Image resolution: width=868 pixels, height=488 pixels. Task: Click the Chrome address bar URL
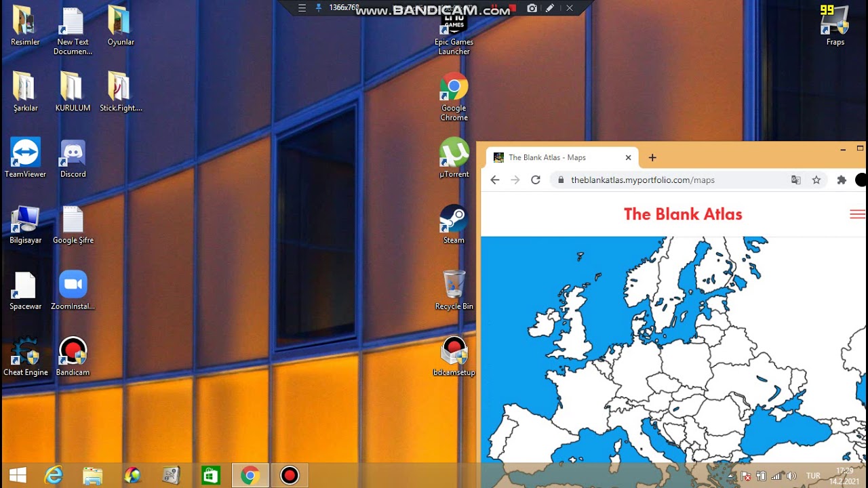[x=643, y=180]
